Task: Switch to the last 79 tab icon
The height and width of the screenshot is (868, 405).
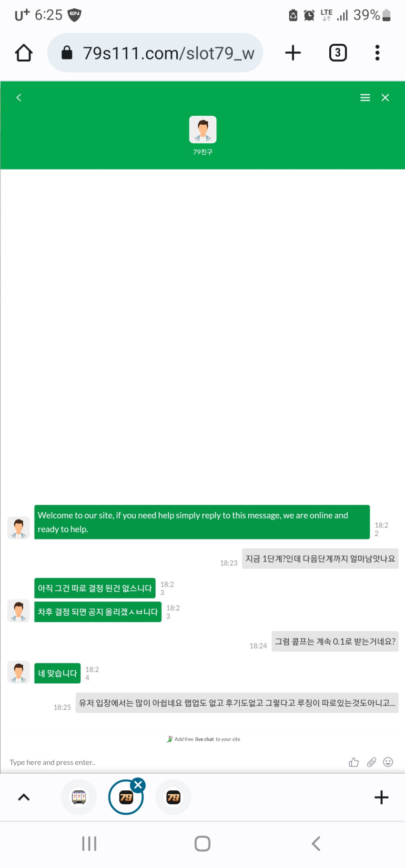Action: 173,797
